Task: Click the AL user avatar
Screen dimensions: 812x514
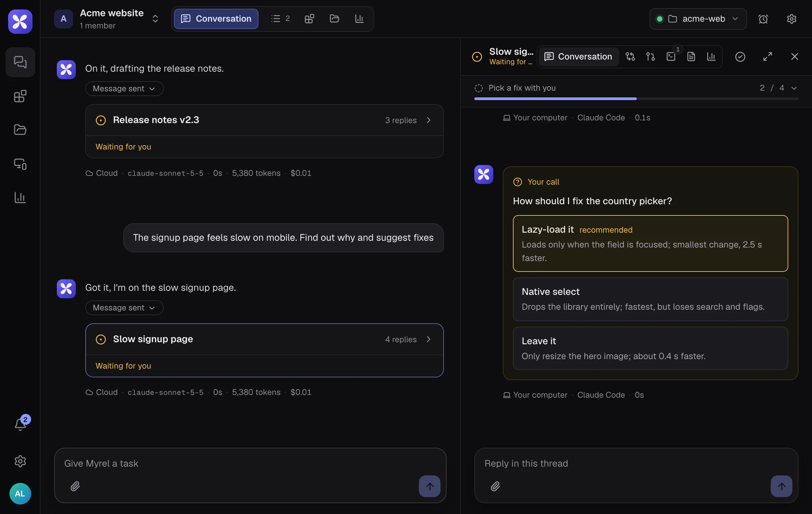Action: (x=20, y=493)
